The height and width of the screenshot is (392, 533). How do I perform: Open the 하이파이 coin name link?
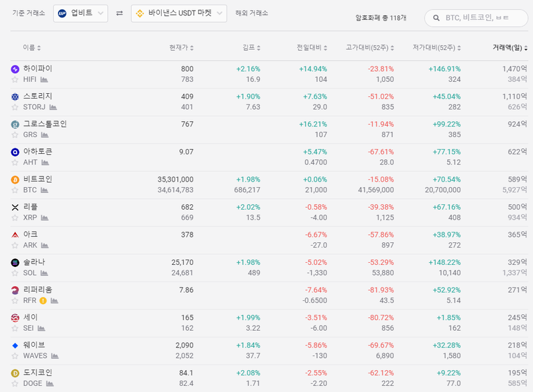point(38,69)
